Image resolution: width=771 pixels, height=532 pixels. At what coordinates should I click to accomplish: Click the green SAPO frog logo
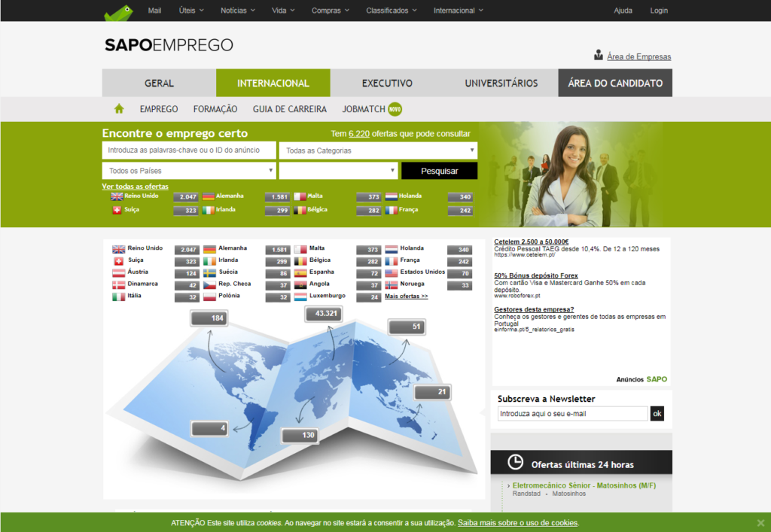tap(118, 13)
